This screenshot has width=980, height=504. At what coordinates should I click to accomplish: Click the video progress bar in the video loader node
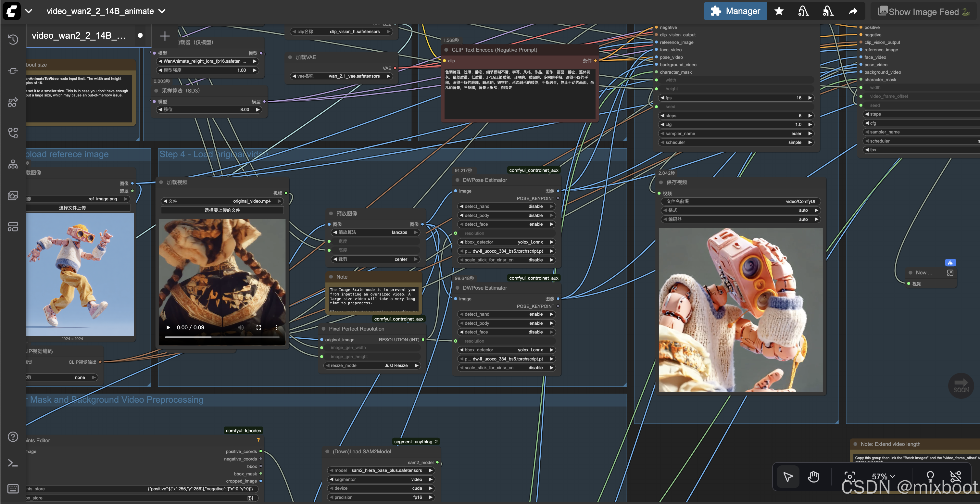point(222,337)
